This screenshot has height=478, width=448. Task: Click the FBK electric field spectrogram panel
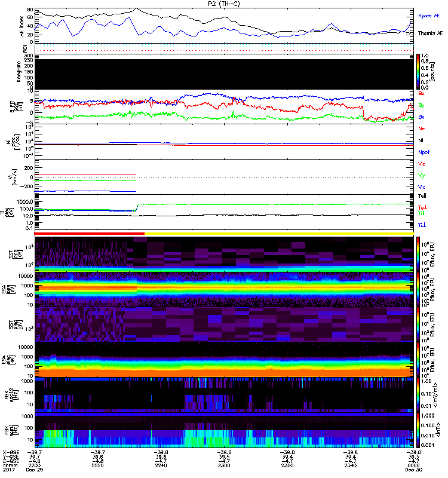pyautogui.click(x=224, y=395)
